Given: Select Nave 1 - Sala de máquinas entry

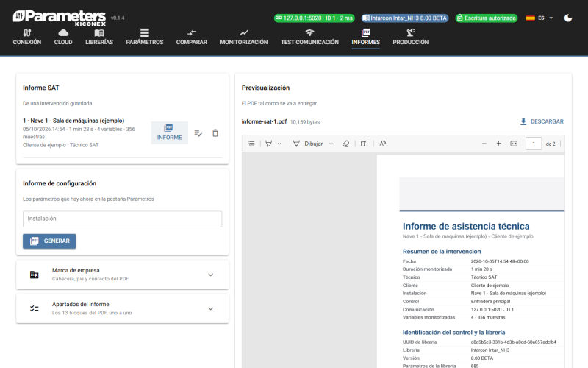Looking at the screenshot, I should click(73, 121).
